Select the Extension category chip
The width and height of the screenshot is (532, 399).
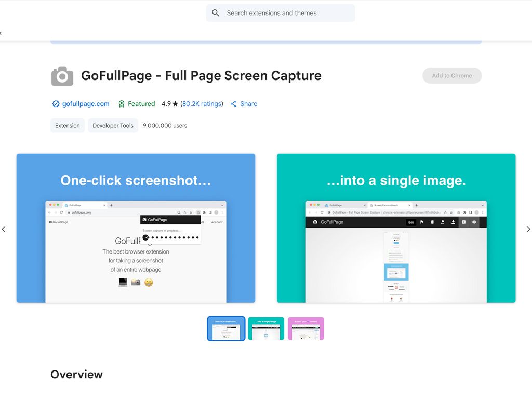coord(67,126)
